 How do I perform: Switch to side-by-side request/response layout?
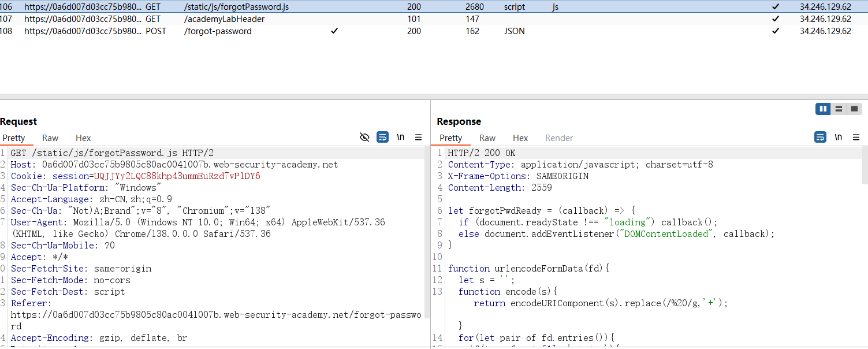point(823,109)
